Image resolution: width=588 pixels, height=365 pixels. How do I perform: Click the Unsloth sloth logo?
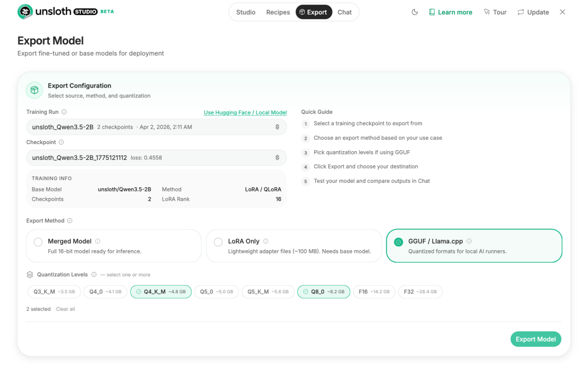coord(25,11)
